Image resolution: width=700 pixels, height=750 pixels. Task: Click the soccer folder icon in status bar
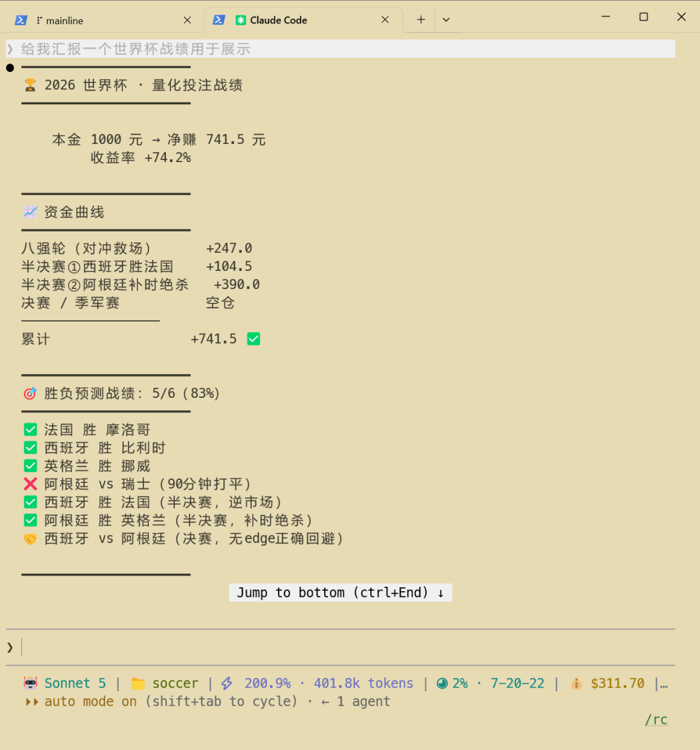click(137, 683)
